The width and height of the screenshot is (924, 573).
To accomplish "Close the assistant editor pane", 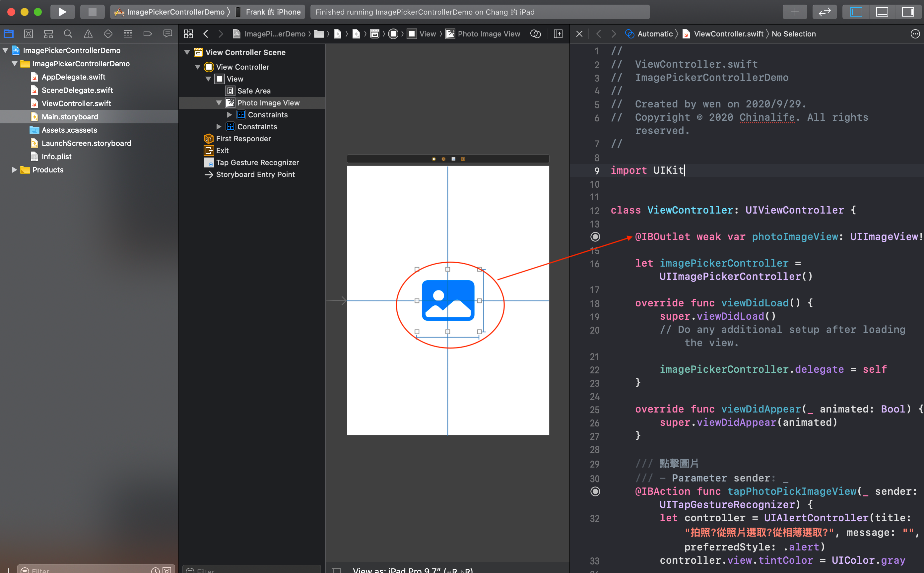I will point(579,34).
